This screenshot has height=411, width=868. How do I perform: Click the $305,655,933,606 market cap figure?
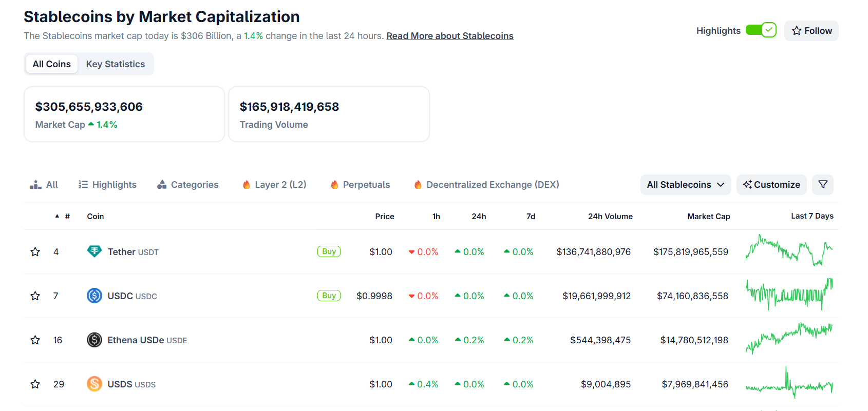[x=89, y=107]
